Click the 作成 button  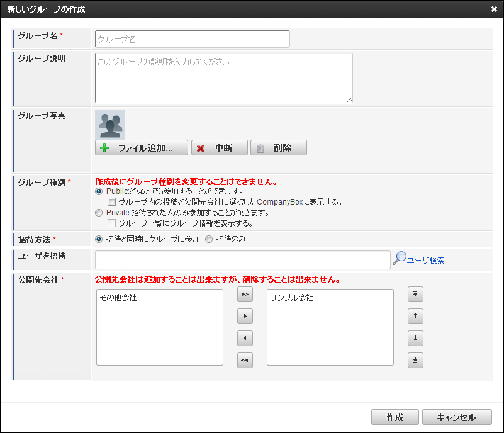click(395, 417)
